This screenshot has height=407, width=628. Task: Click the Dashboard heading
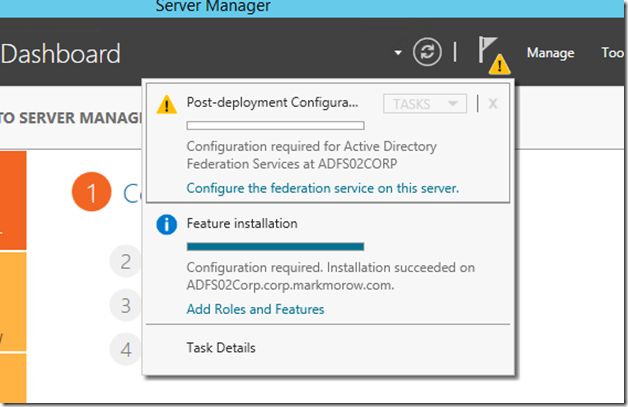tap(61, 54)
